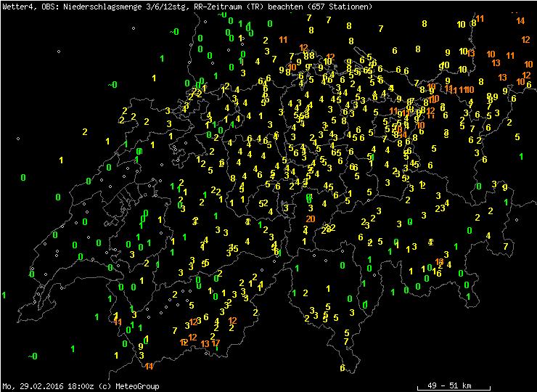537x392 pixels.
Task: Click the green ~0 near bottom-left corner
Action: point(32,356)
